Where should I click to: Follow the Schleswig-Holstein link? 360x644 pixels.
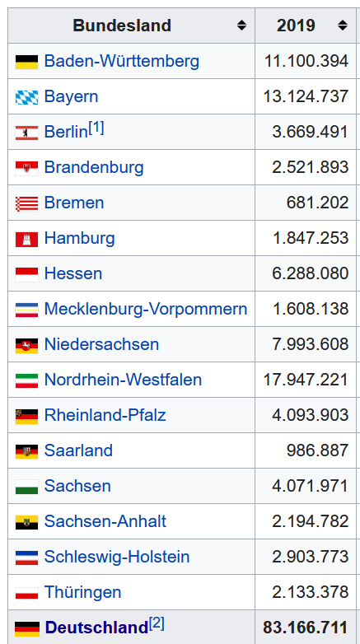pos(117,557)
